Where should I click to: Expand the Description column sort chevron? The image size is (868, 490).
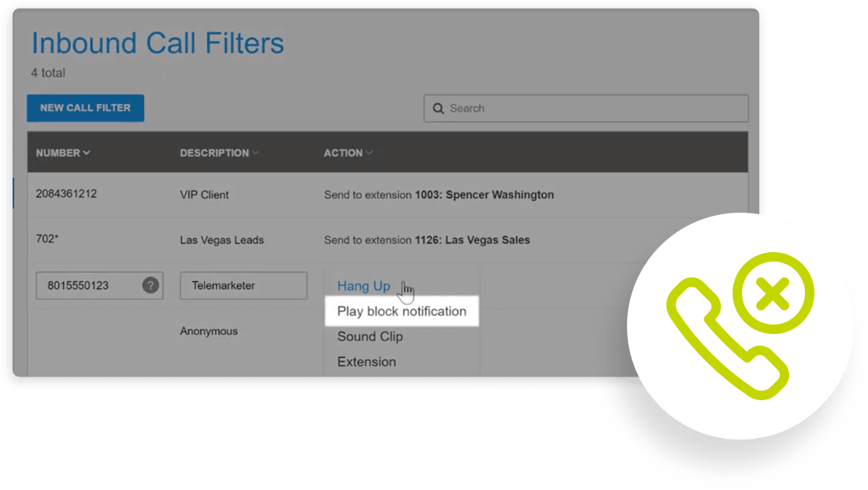254,153
